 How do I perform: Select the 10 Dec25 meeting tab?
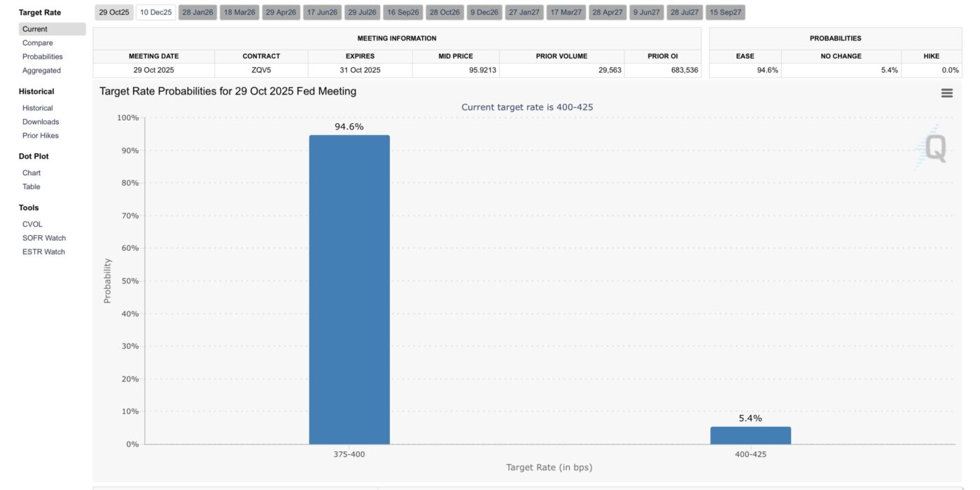point(155,13)
